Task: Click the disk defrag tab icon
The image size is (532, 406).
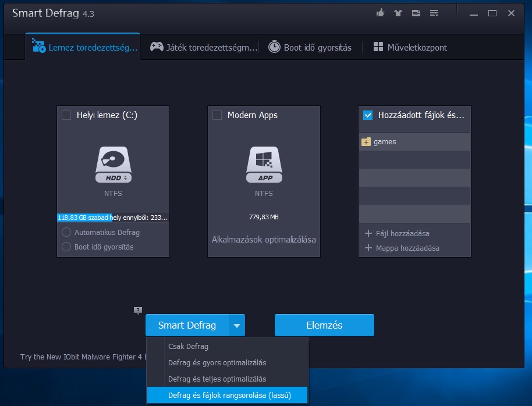Action: click(x=38, y=45)
